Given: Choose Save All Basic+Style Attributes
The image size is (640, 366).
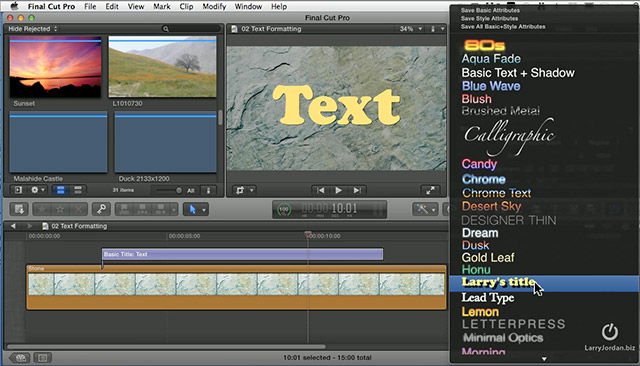Looking at the screenshot, I should pyautogui.click(x=503, y=27).
